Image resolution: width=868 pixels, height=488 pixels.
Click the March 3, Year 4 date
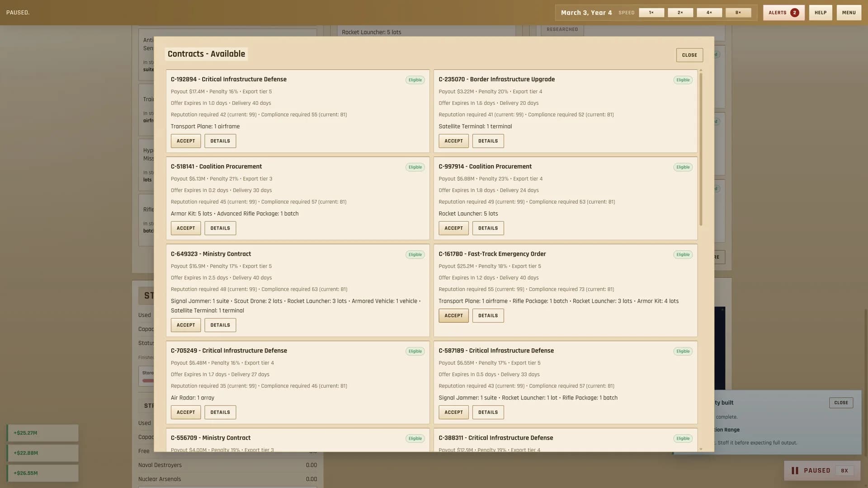pyautogui.click(x=586, y=13)
